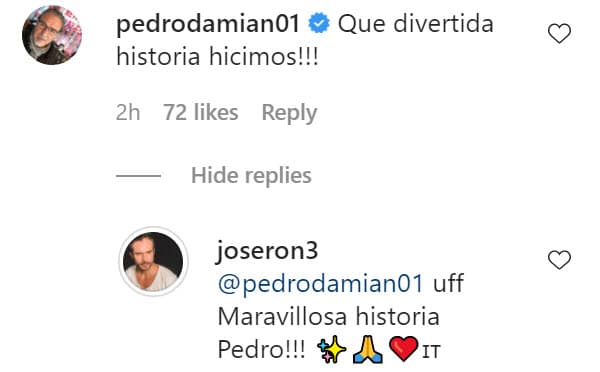Viewport: 600px width, 372px height.
Task: Collapse the thread with Hide replies
Action: point(251,176)
